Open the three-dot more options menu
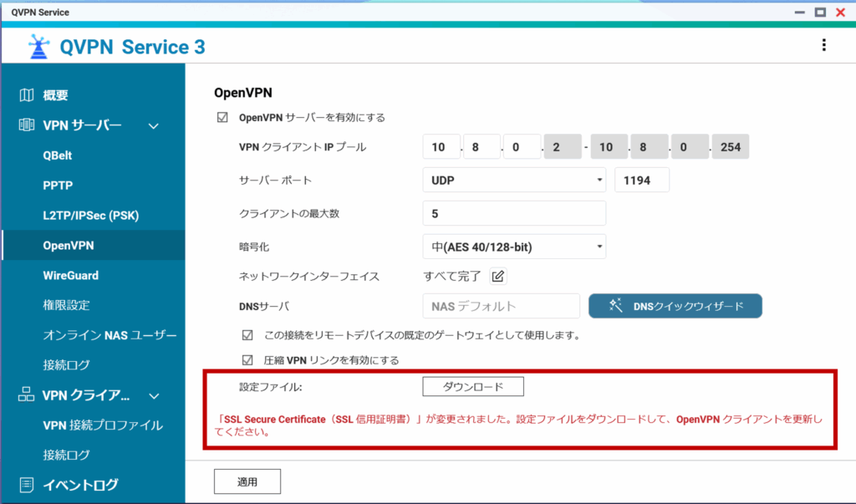The width and height of the screenshot is (856, 504). pyautogui.click(x=824, y=45)
